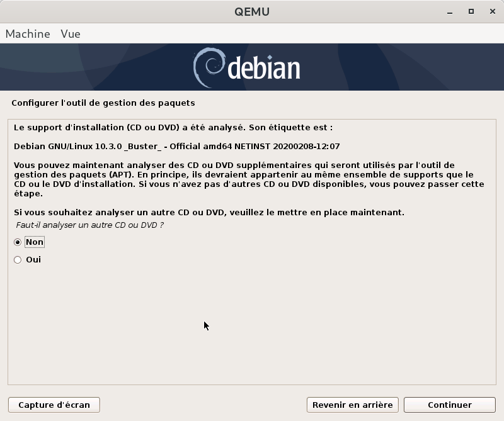Click Revenir en arrière to go back
This screenshot has width=504, height=421.
[x=352, y=405]
